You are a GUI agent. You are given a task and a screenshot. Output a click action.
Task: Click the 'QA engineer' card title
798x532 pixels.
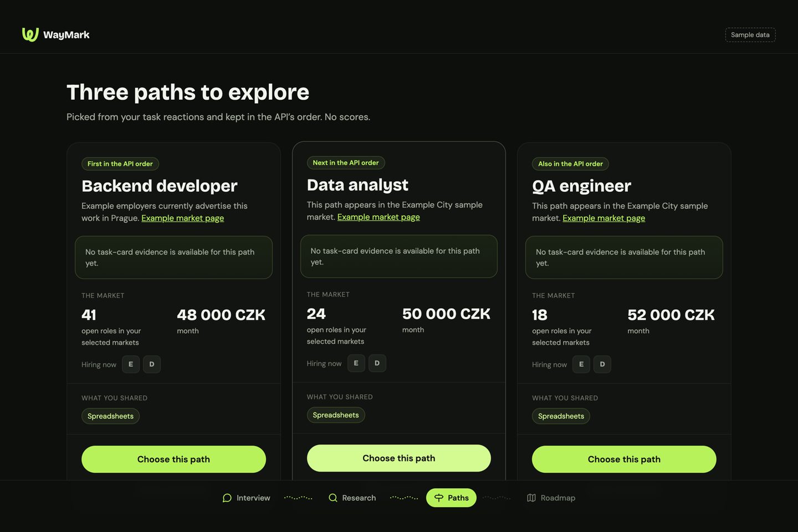pos(582,186)
